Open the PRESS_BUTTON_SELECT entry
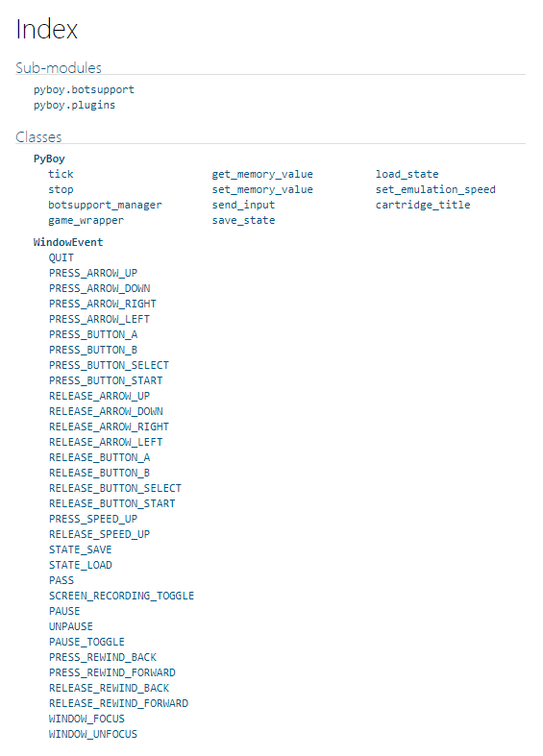 pos(109,365)
